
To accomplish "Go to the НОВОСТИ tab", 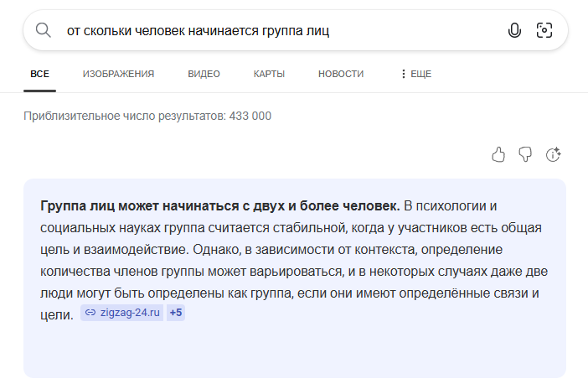I will point(341,74).
